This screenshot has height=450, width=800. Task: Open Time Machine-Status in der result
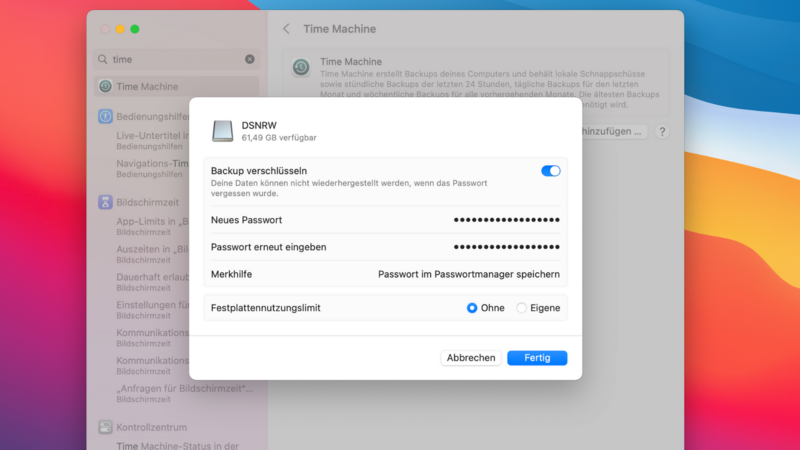[178, 445]
